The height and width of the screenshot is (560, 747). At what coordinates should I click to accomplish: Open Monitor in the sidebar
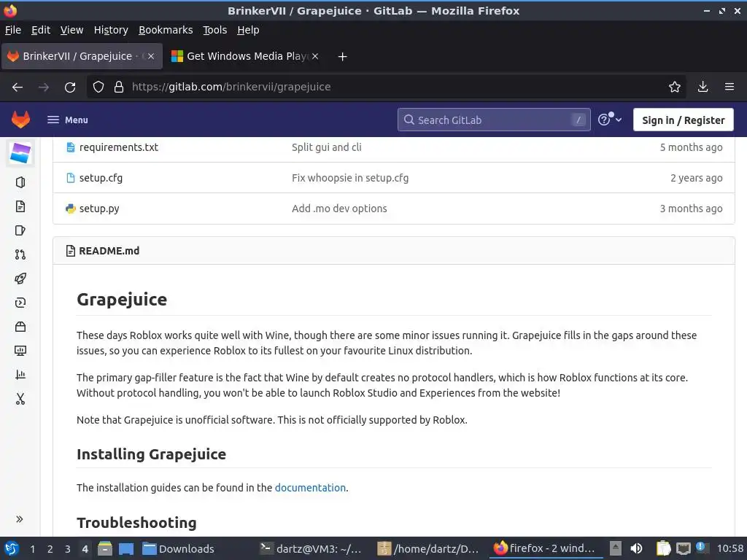20,351
